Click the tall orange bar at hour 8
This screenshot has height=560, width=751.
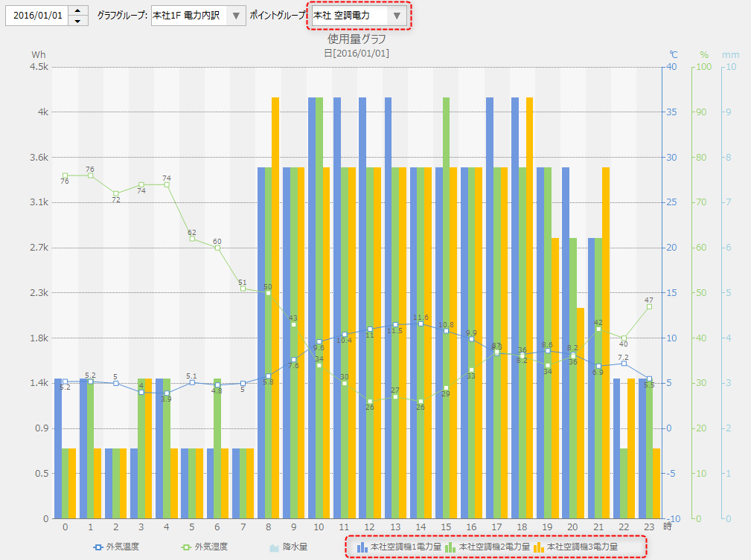click(275, 308)
